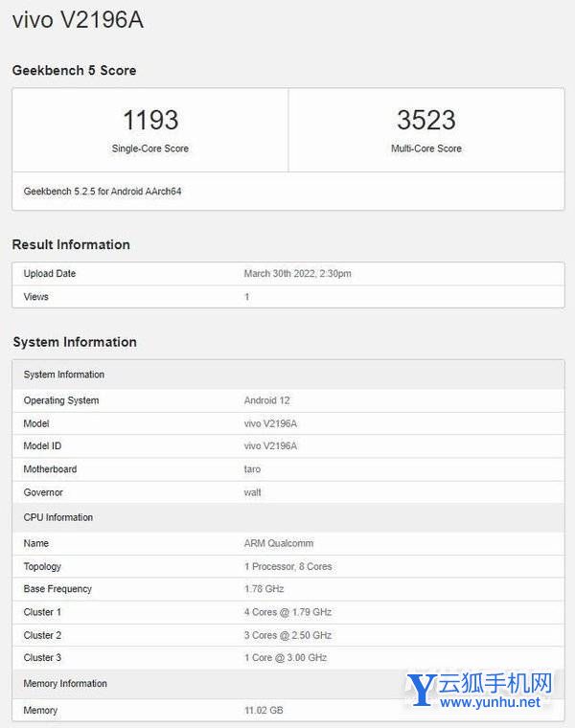575x728 pixels.
Task: Select the 11.02 GB memory value
Action: tap(264, 711)
